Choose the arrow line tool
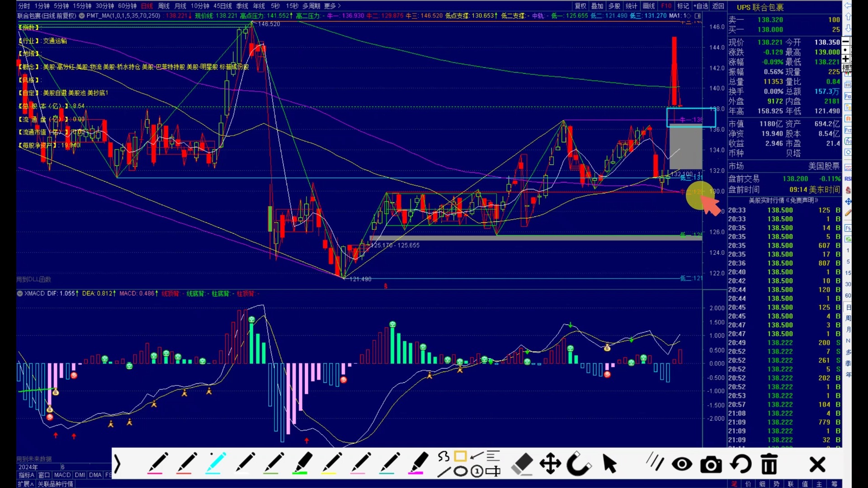Screen dimensions: 868x488 click(x=477, y=455)
